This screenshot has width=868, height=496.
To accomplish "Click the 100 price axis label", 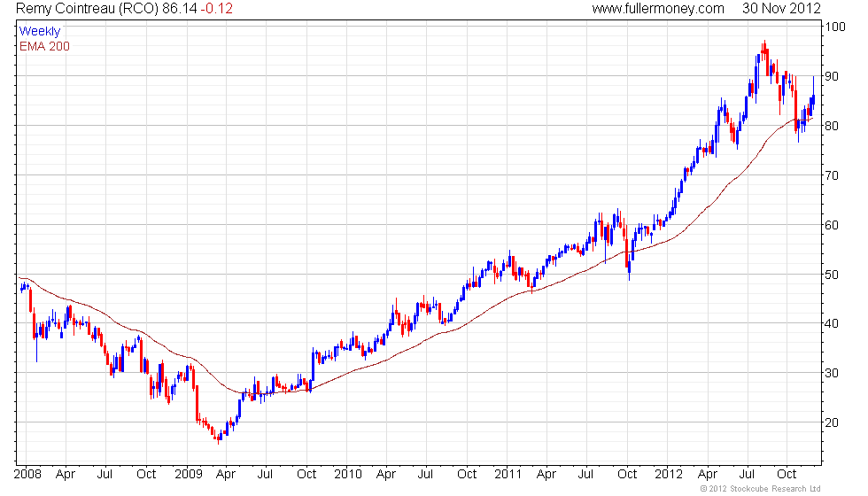I will click(x=835, y=27).
